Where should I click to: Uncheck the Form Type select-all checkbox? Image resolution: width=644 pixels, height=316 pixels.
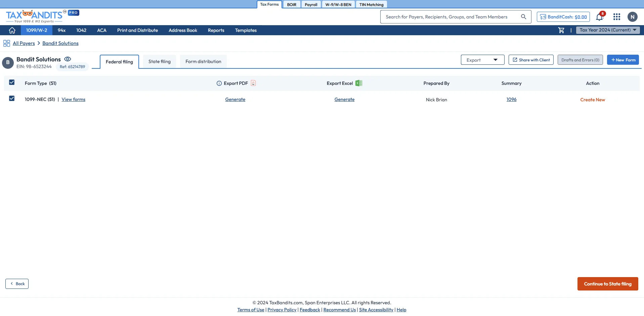pos(12,82)
